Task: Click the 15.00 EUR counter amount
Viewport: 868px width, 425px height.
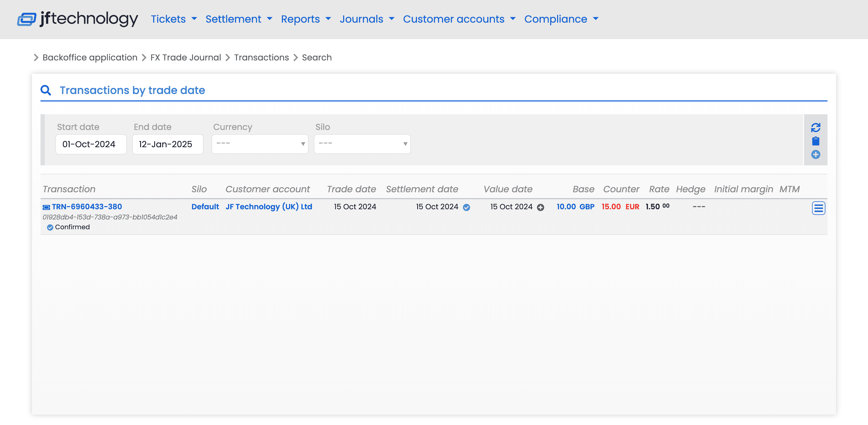Action: pos(620,206)
